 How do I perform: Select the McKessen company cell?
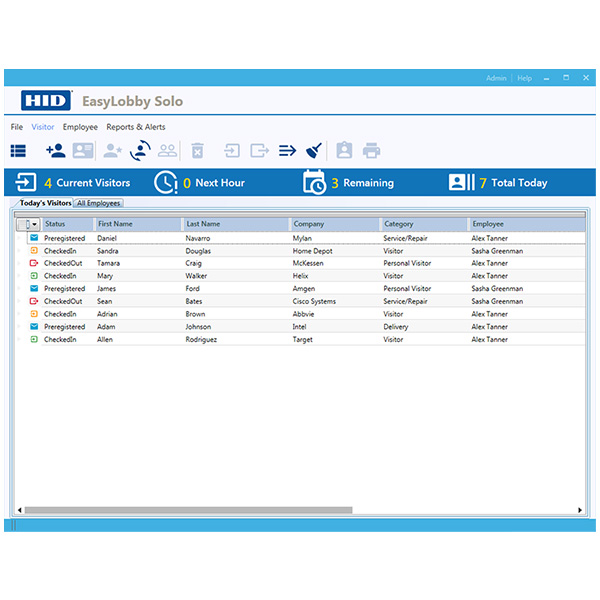coord(308,263)
